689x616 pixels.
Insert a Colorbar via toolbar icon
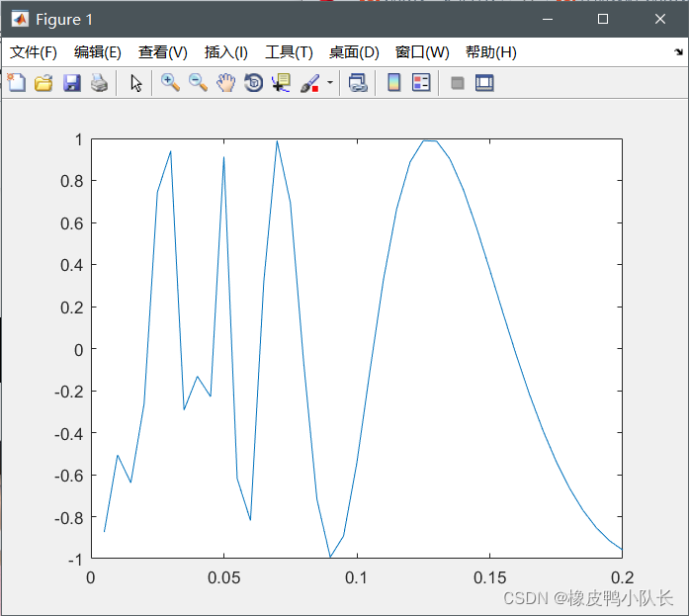click(394, 83)
